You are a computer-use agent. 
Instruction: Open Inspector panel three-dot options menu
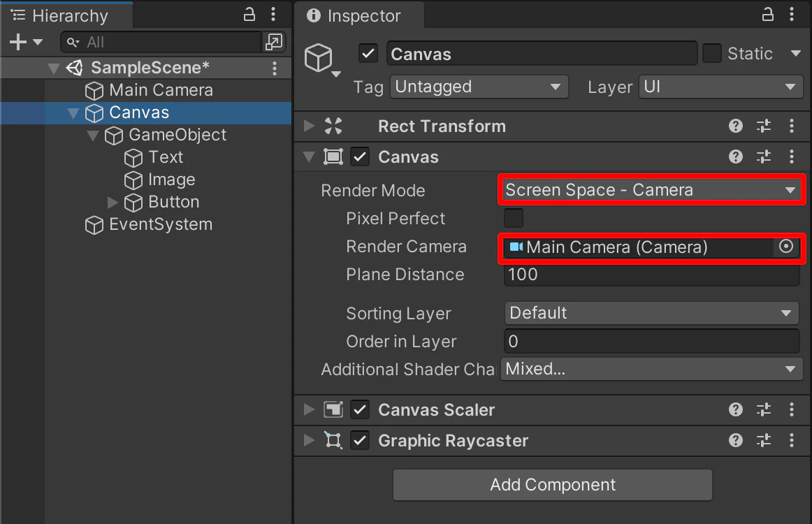[792, 15]
